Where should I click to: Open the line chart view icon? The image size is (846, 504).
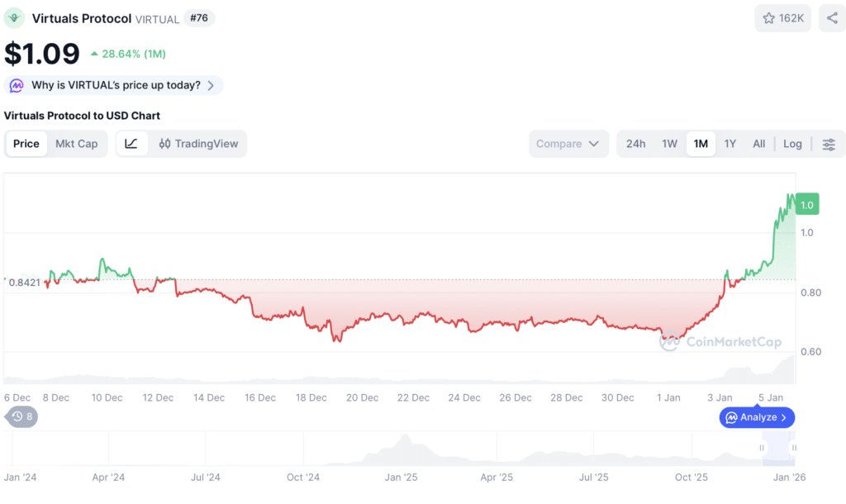131,144
